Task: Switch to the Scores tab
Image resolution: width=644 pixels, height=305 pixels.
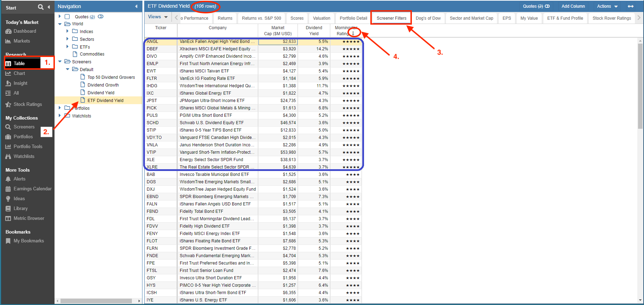Action: tap(297, 18)
